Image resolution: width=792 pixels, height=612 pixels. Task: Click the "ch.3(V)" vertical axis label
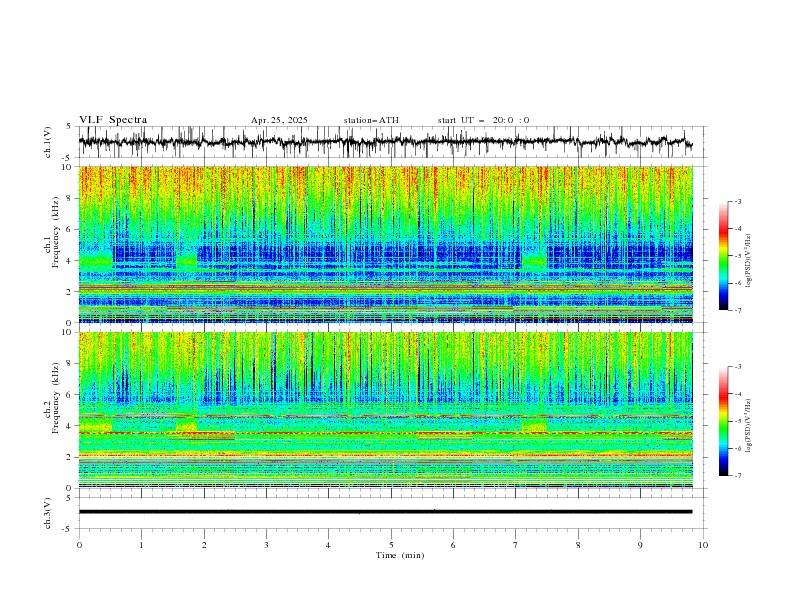pos(48,513)
